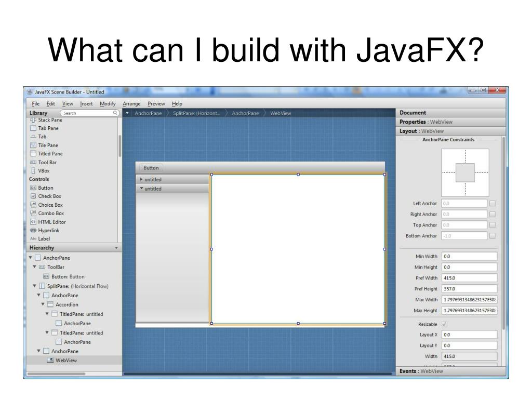The height and width of the screenshot is (399, 532).
Task: Click the Max Width value field
Action: 469,300
